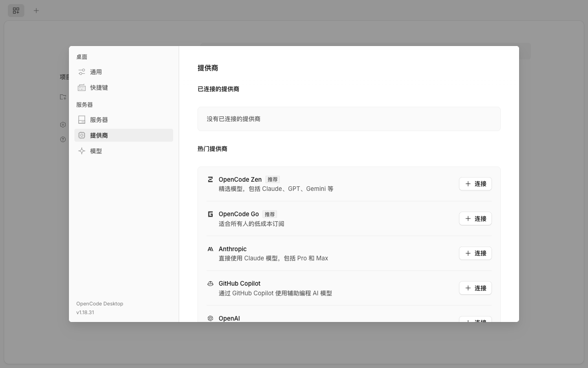Click the new project folder icon in background window
Image resolution: width=588 pixels, height=368 pixels.
tap(63, 97)
